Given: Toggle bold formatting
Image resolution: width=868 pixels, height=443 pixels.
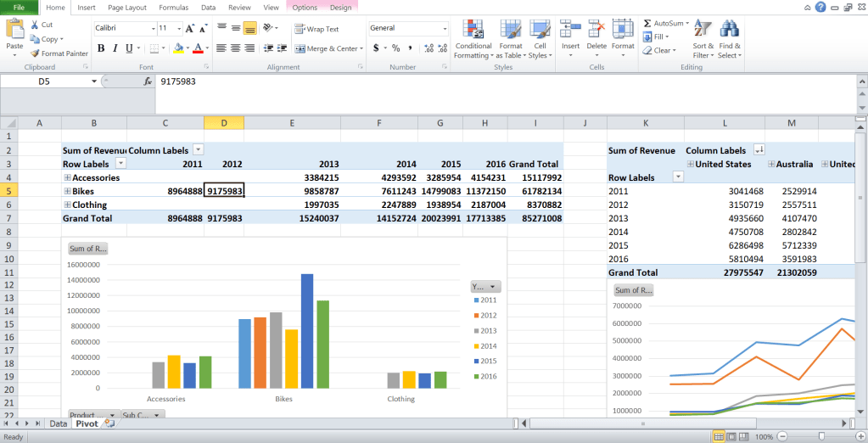Looking at the screenshot, I should coord(100,48).
